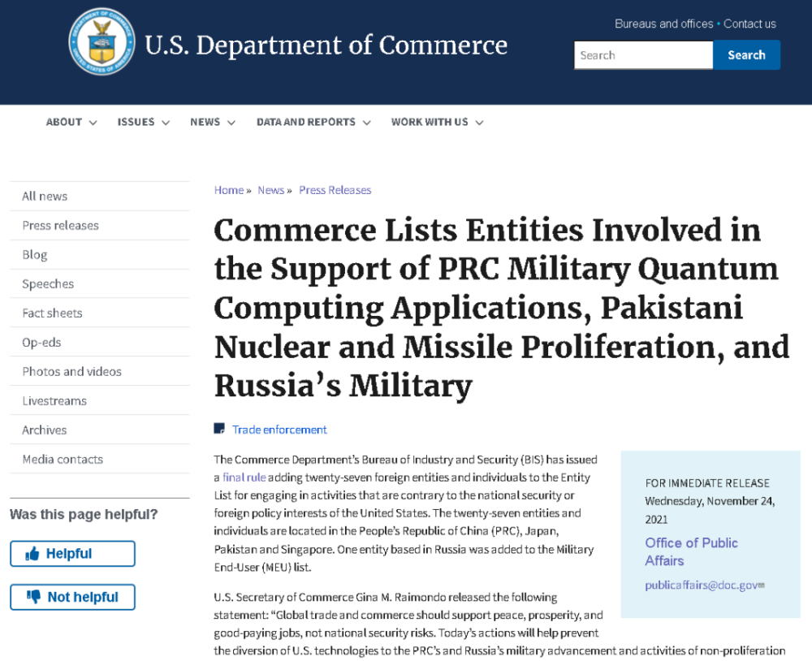
Task: Go to Press Releases breadcrumb link
Action: tap(335, 190)
